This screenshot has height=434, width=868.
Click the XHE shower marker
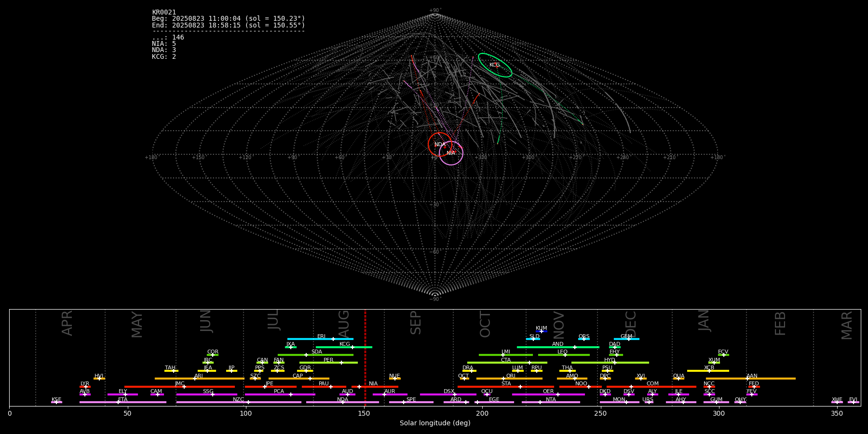click(x=837, y=402)
